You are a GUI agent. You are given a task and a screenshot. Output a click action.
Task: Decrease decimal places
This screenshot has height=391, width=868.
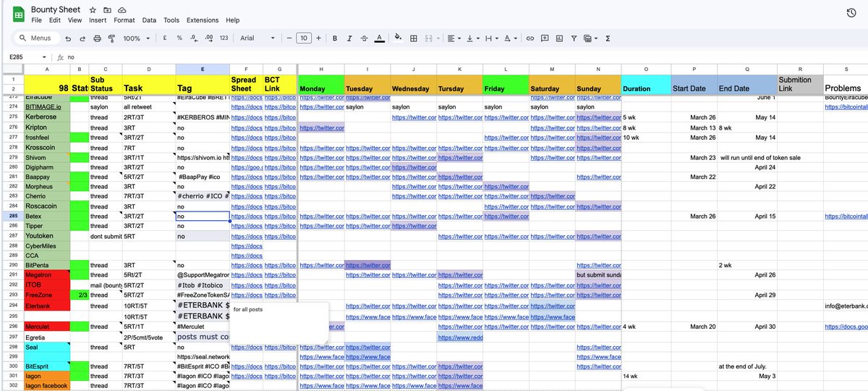point(194,38)
